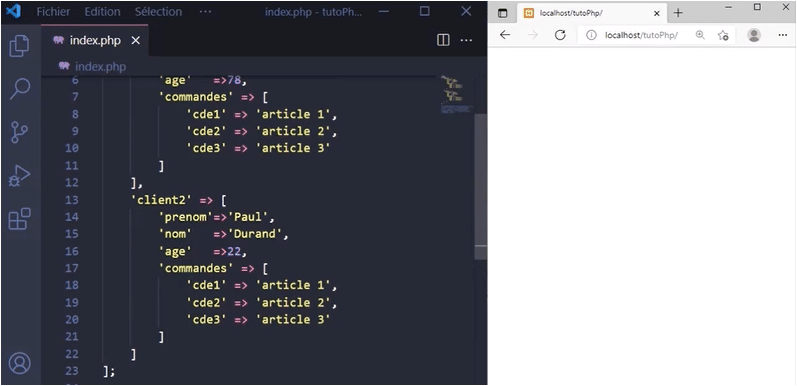Split the editor to the right
The height and width of the screenshot is (386, 797).
point(443,40)
